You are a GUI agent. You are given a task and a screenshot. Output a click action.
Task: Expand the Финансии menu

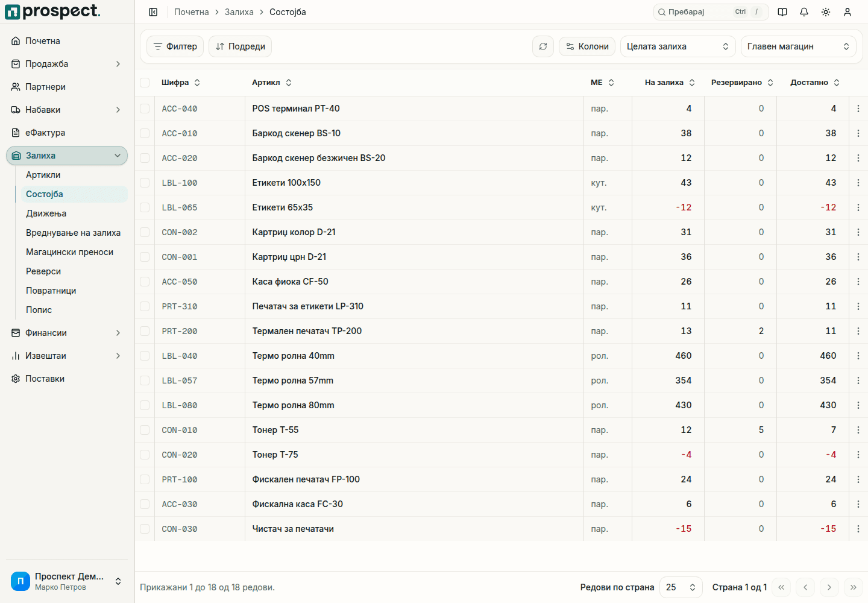click(x=67, y=333)
